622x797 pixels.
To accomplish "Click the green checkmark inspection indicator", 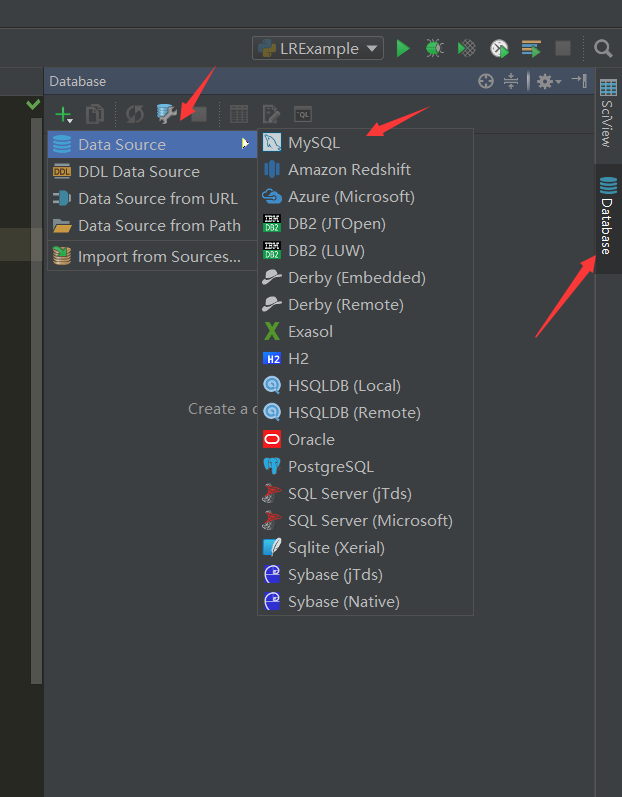I will [33, 104].
